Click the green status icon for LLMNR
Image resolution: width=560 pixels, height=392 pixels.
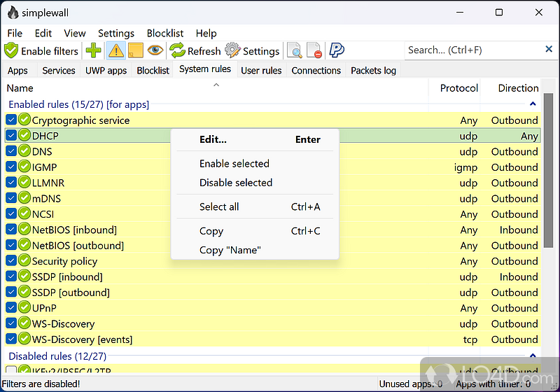[24, 183]
